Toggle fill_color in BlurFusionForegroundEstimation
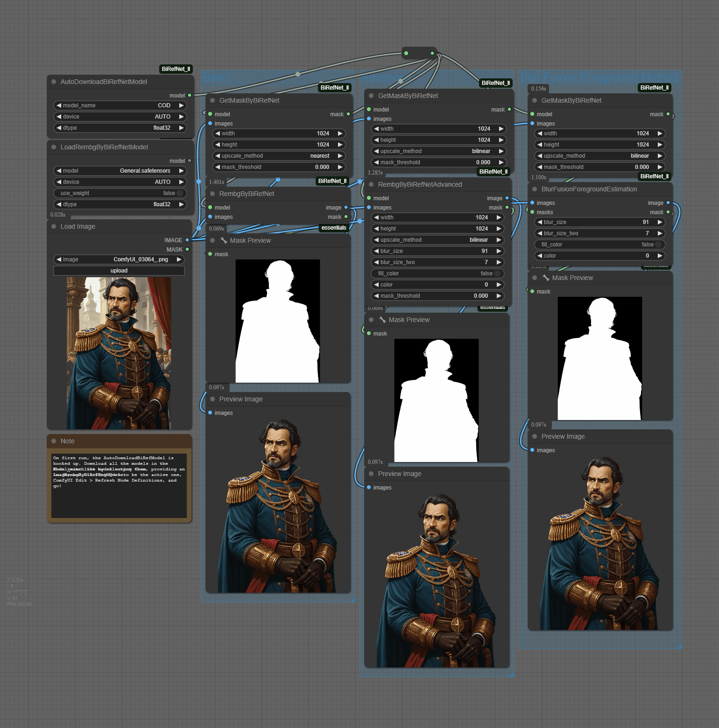Image resolution: width=719 pixels, height=728 pixels. (x=600, y=245)
